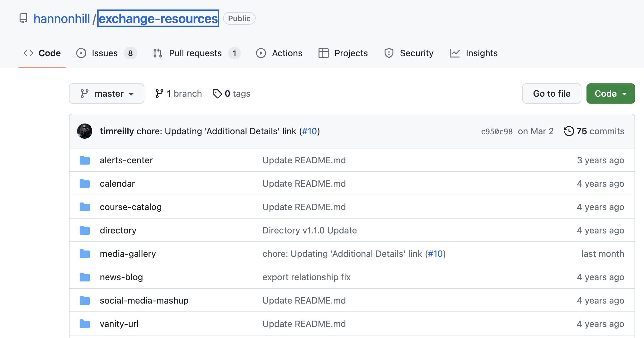The height and width of the screenshot is (338, 644).
Task: Open the Projects tab
Action: tap(343, 53)
